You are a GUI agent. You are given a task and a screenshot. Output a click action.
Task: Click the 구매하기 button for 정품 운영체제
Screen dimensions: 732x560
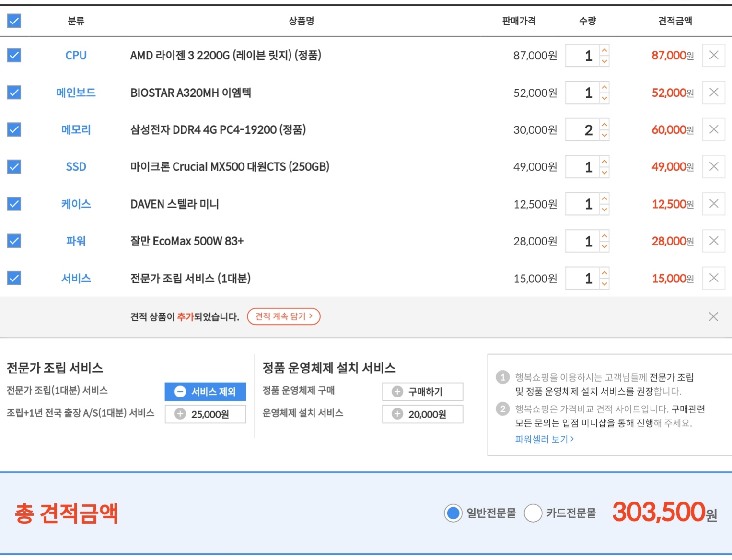(x=422, y=392)
